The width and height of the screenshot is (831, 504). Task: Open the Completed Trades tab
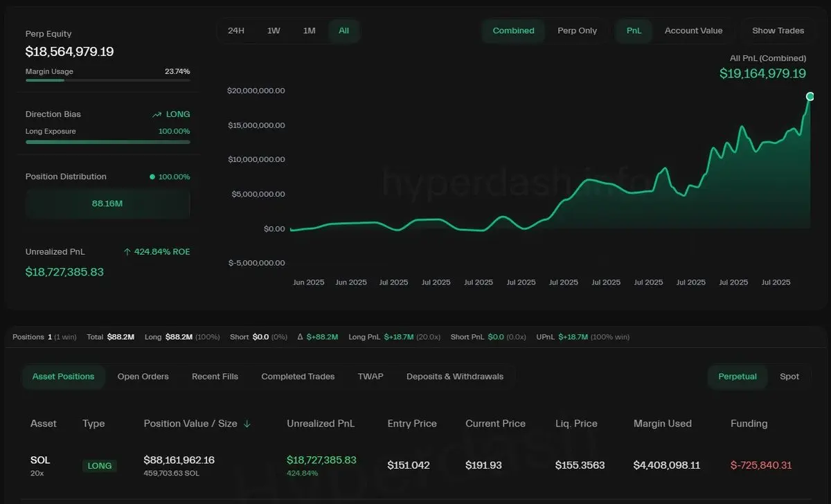(x=298, y=377)
